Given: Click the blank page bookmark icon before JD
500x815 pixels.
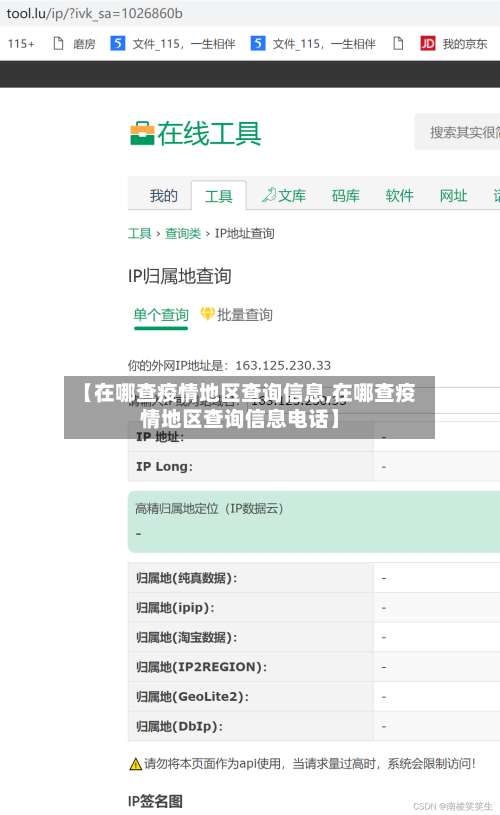Looking at the screenshot, I should [398, 43].
